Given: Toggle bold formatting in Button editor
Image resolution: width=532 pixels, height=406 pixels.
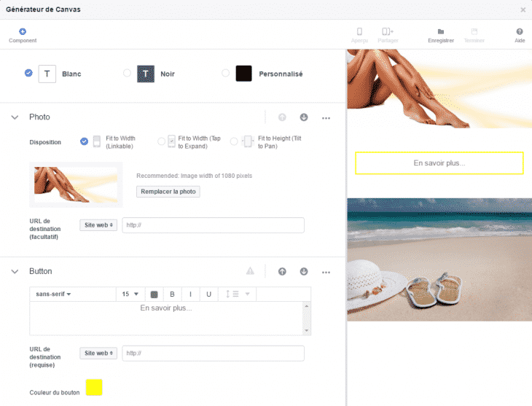Looking at the screenshot, I should coord(172,294).
